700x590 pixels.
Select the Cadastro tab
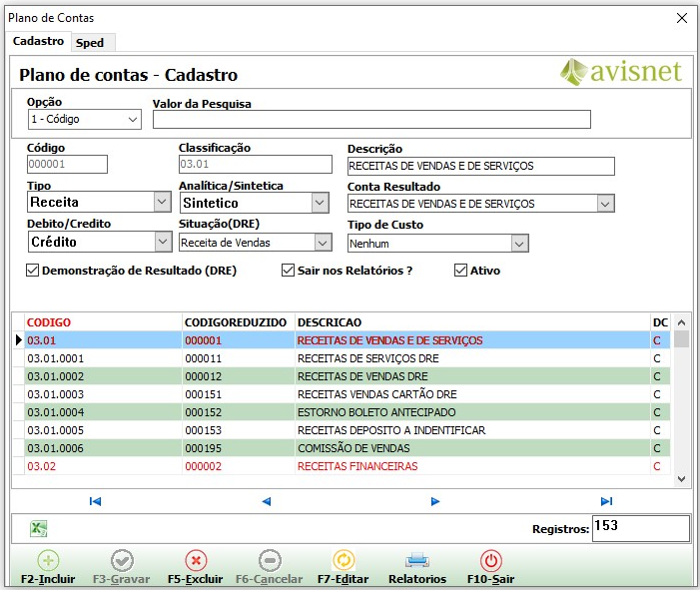tap(39, 42)
